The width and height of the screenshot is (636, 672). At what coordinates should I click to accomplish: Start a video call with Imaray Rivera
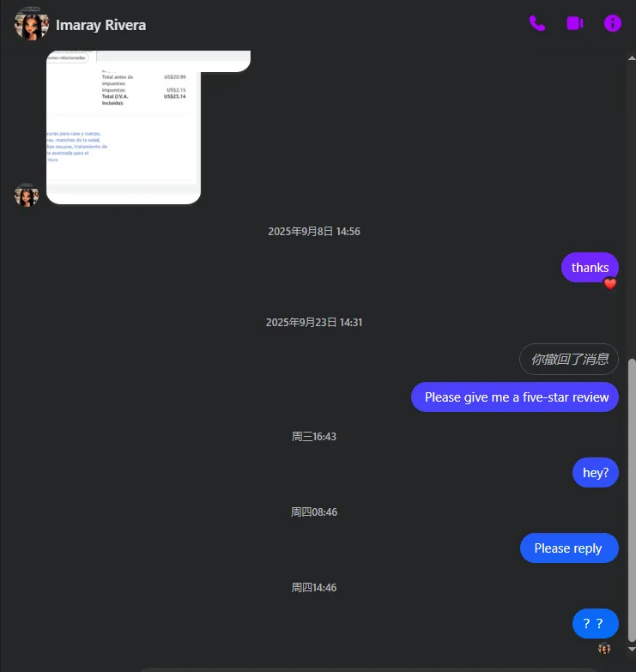click(x=575, y=23)
